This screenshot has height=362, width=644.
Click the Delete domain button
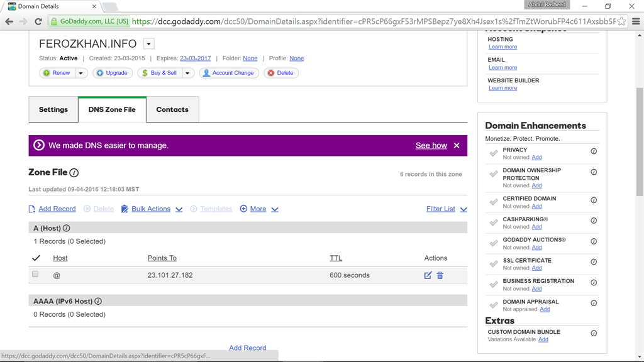click(x=281, y=73)
